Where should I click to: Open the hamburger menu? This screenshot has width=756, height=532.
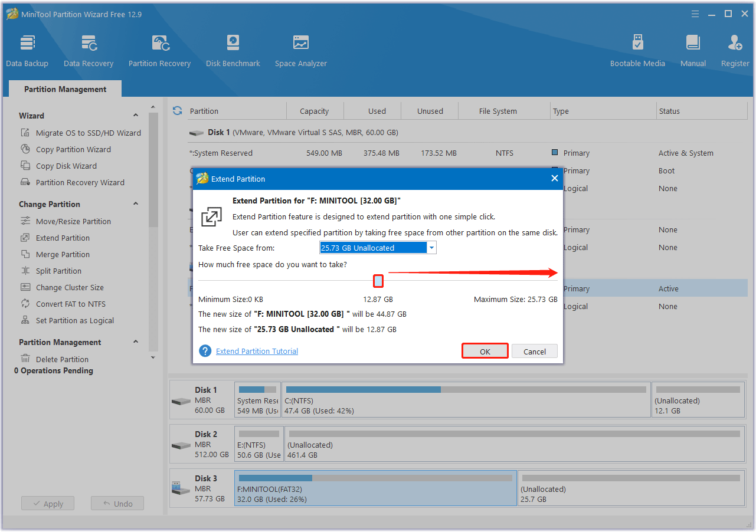point(695,13)
